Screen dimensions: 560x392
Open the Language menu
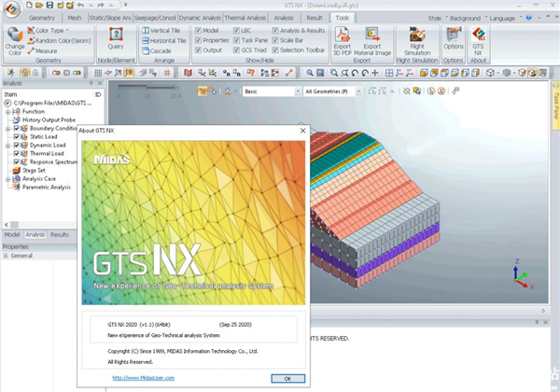coord(505,18)
